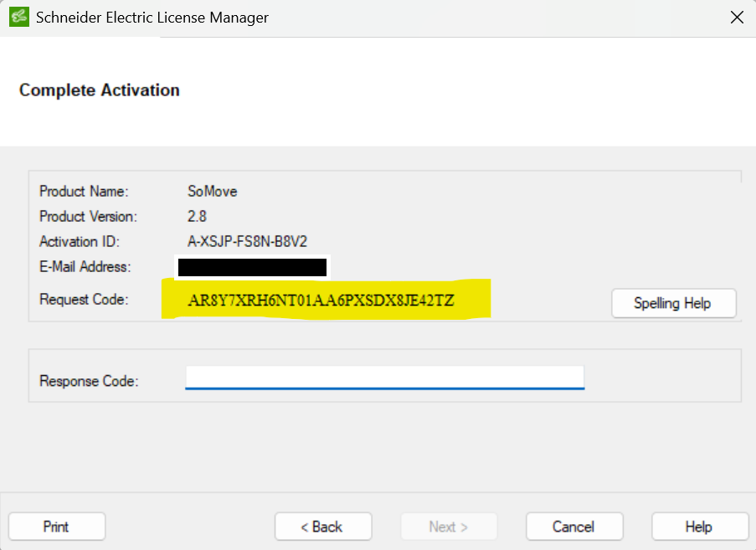The width and height of the screenshot is (756, 550).
Task: Click the Complete Activation heading
Action: tap(100, 90)
